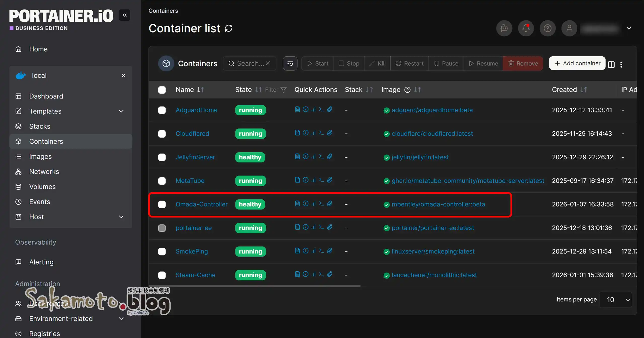Open inspect icon for Cloudflared container
This screenshot has height=338, width=644.
click(305, 133)
